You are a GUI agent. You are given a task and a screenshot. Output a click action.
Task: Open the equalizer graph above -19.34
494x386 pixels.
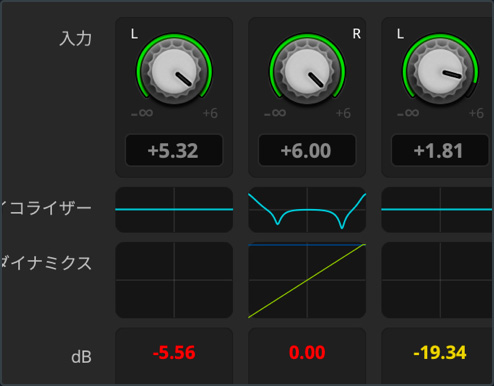(437, 210)
